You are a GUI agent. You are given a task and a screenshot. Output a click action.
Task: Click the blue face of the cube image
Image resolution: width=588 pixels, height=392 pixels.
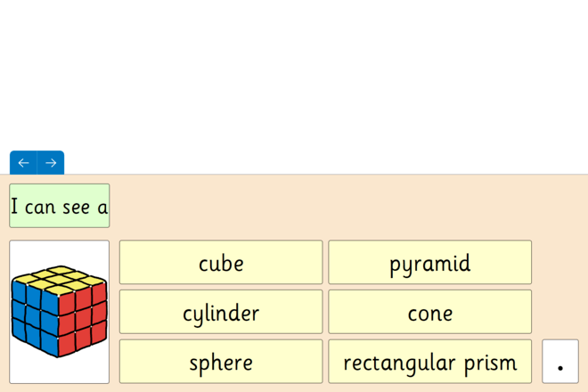pos(35,317)
